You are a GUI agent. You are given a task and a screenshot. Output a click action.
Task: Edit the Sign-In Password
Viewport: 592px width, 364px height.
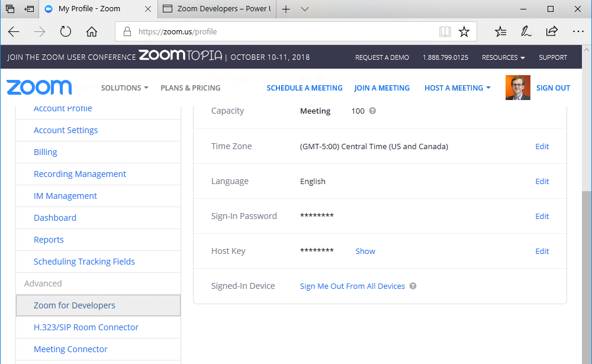point(542,217)
